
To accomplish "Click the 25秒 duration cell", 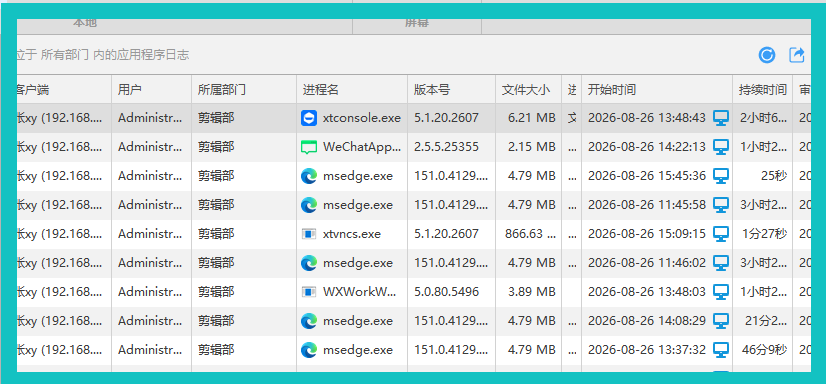I will [x=774, y=176].
